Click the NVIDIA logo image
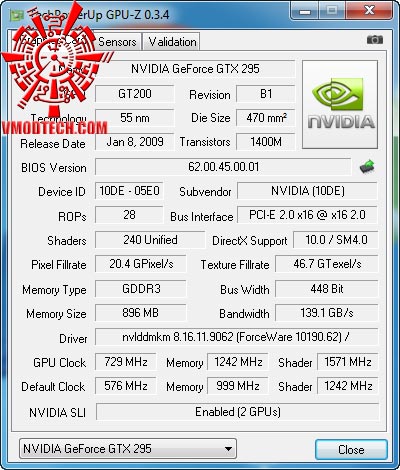 [x=340, y=104]
